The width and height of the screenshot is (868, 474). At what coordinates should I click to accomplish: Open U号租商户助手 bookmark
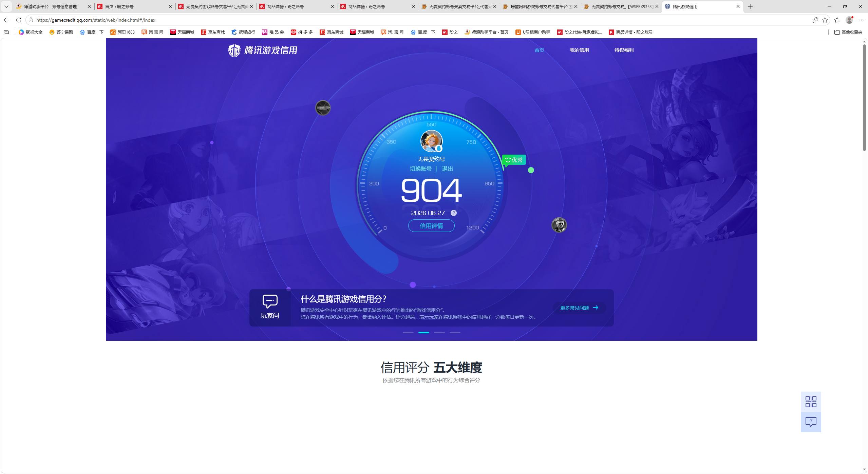point(533,32)
